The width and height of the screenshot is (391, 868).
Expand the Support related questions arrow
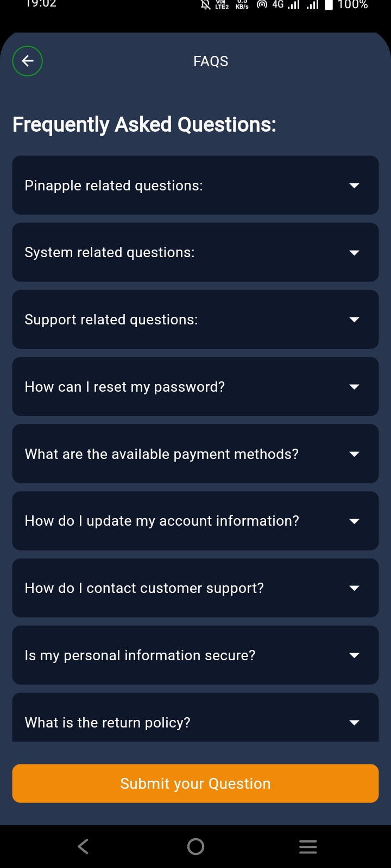pyautogui.click(x=354, y=320)
